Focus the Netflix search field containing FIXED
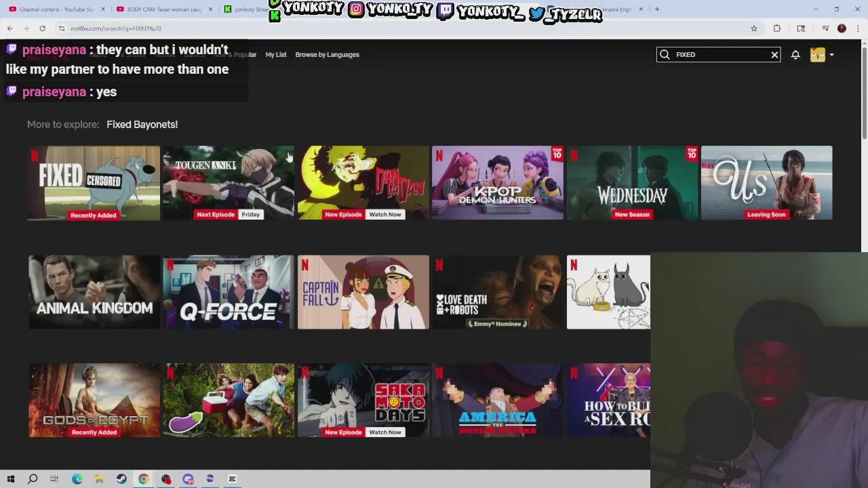Screen dimensions: 868x488 (718, 55)
